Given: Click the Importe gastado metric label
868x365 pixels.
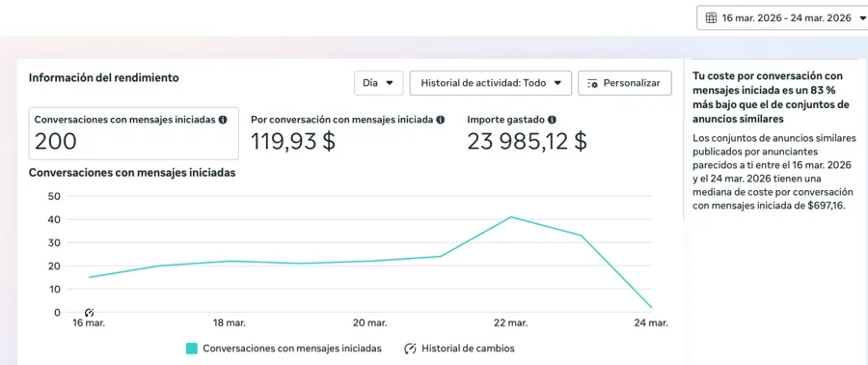Looking at the screenshot, I should 506,120.
